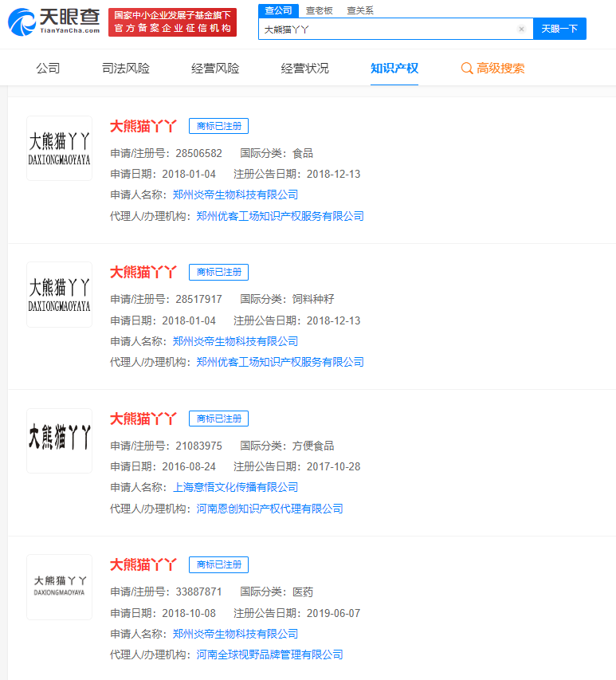
Task: Click application date 2016-08-24
Action: [x=189, y=466]
